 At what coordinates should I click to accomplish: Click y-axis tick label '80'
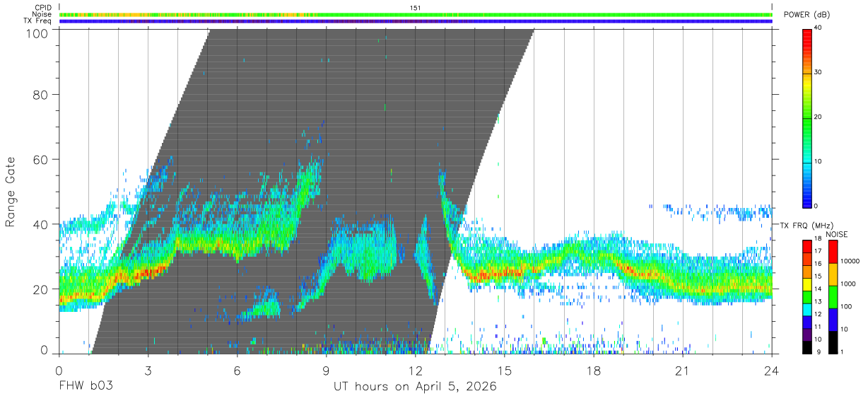pyautogui.click(x=41, y=94)
